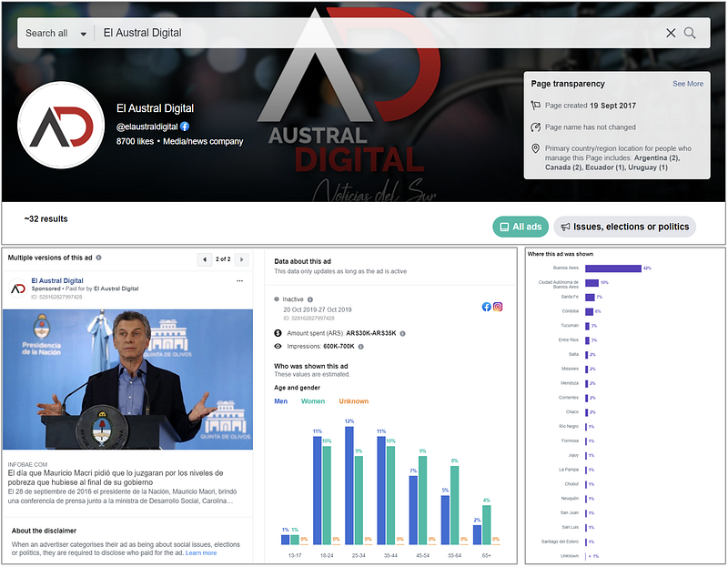Click the El Austral Digital search input
Image resolution: width=728 pixels, height=567 pixels.
click(x=379, y=33)
